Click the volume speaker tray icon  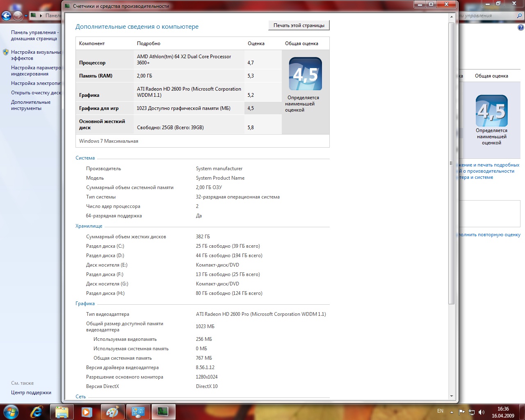click(482, 412)
